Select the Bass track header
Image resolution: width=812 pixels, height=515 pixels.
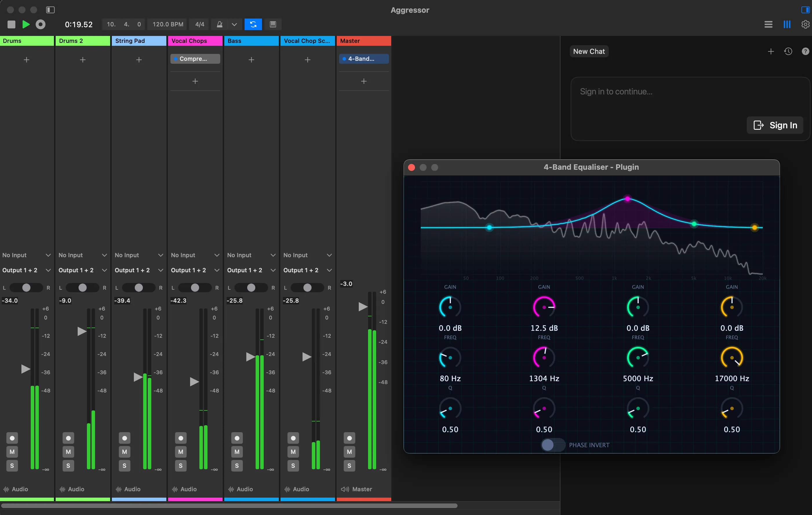click(x=252, y=41)
